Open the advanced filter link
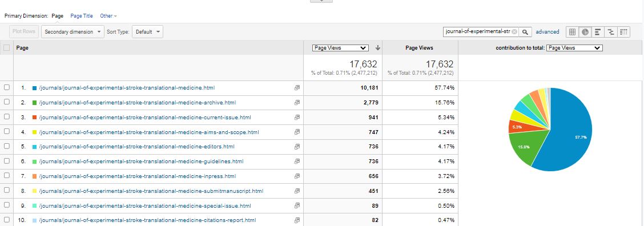Image resolution: width=644 pixels, height=226 pixels. 548,31
